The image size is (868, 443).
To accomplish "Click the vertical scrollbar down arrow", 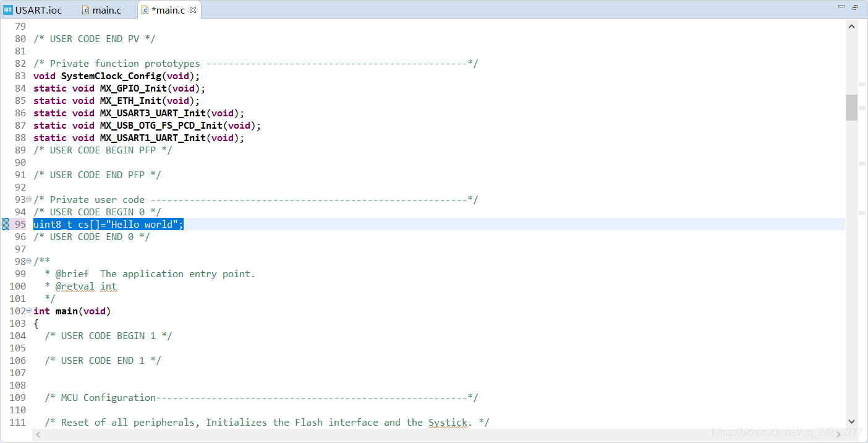I will click(851, 421).
